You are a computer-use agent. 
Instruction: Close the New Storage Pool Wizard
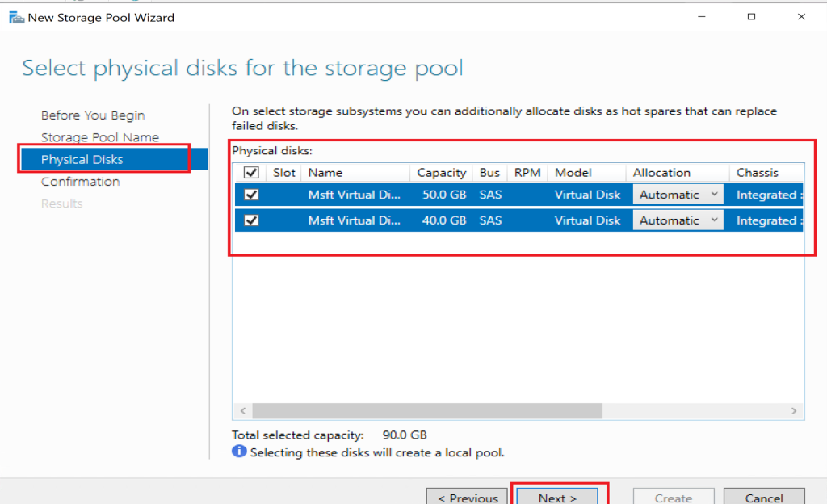point(801,17)
